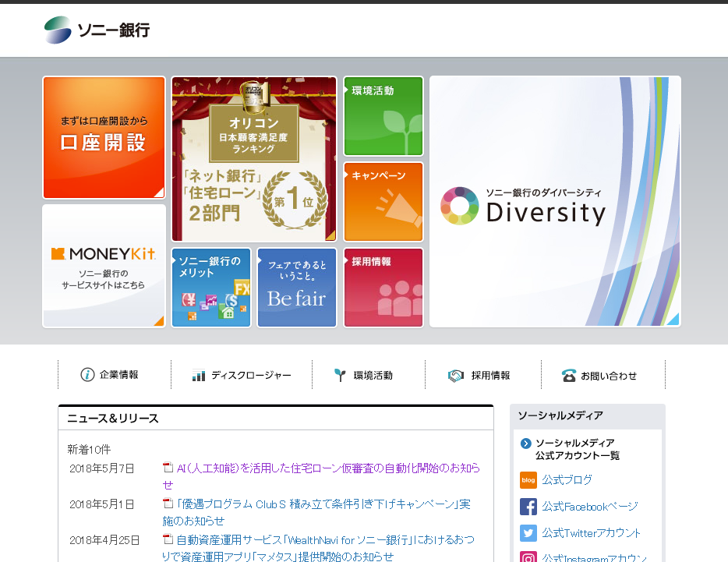Open the green 環境活動 tile
The height and width of the screenshot is (562, 728).
coord(383,116)
